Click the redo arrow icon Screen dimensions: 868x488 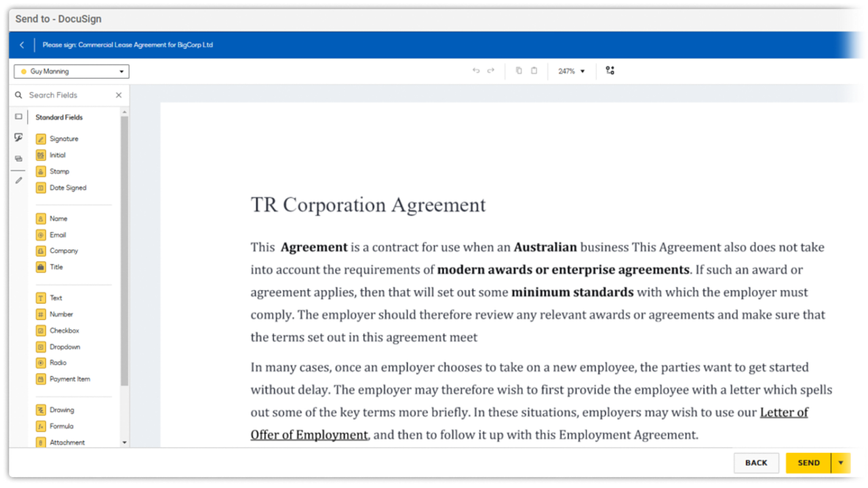(x=491, y=71)
